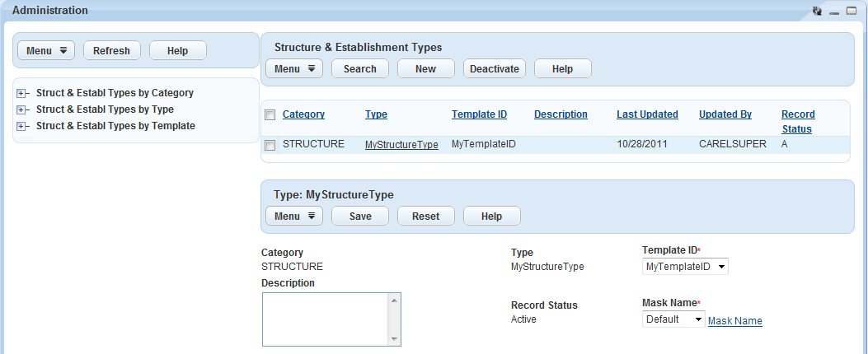868x354 pixels.
Task: Open the MyStructureType link in table
Action: click(401, 145)
